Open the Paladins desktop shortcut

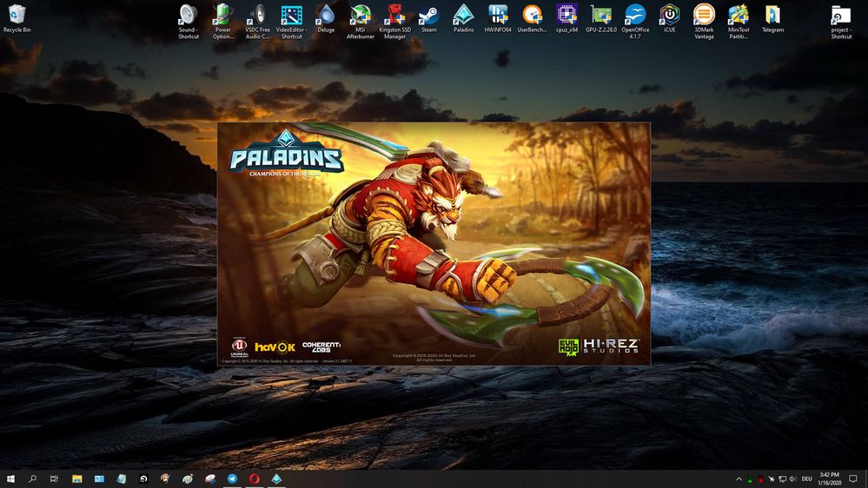(463, 17)
